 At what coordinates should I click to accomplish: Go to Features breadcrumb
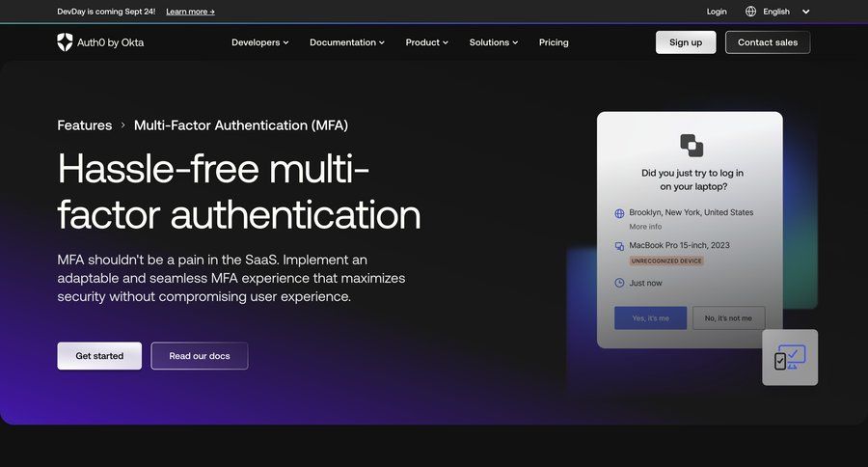(85, 125)
